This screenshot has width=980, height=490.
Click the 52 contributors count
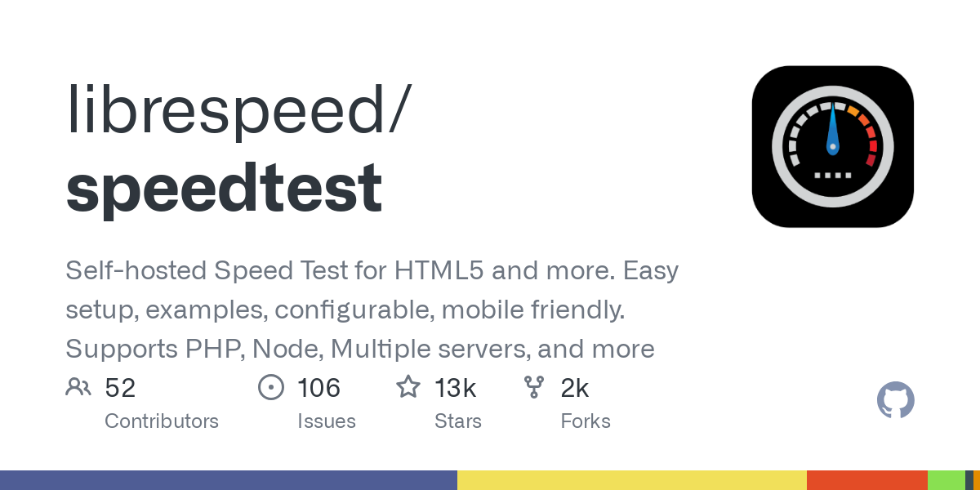[x=120, y=388]
